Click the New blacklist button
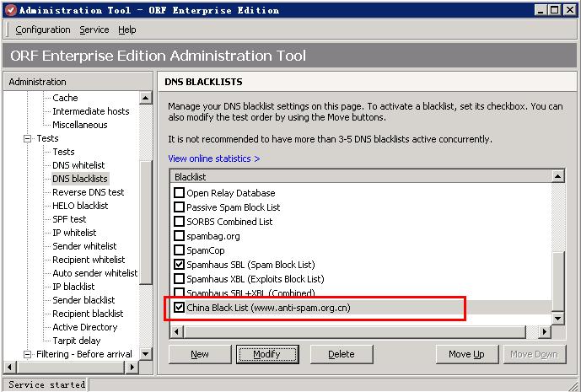Viewport: 581px width, 392px height. (200, 354)
